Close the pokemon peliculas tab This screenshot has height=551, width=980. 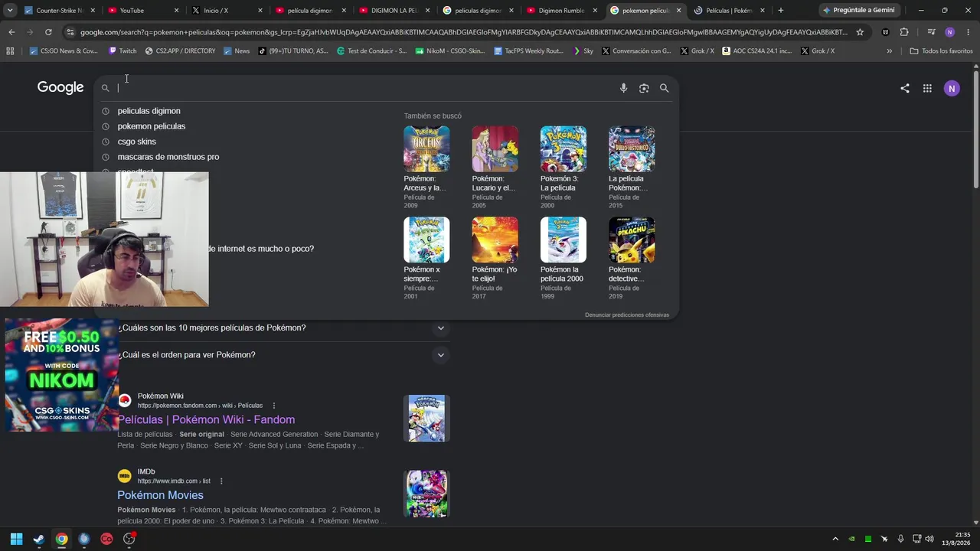(678, 11)
